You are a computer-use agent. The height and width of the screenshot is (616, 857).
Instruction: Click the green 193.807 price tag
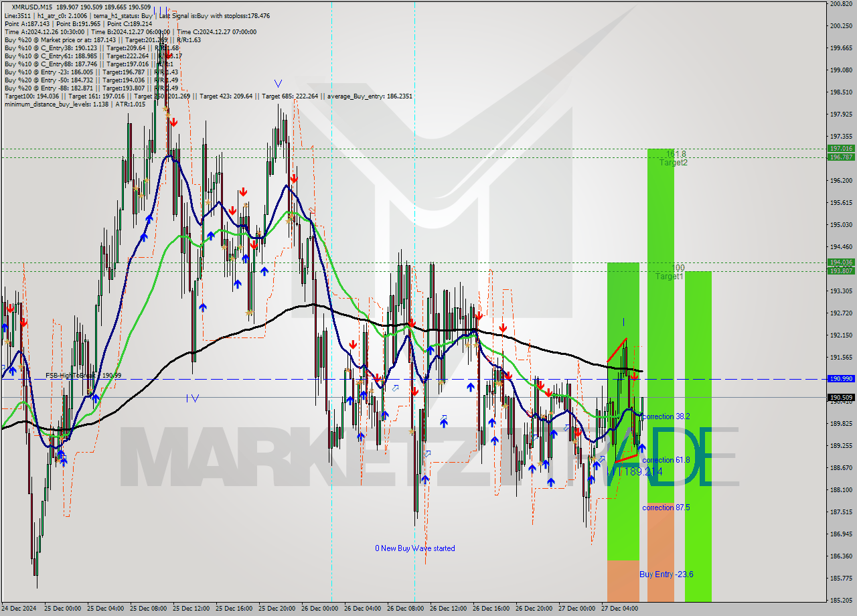pyautogui.click(x=841, y=271)
